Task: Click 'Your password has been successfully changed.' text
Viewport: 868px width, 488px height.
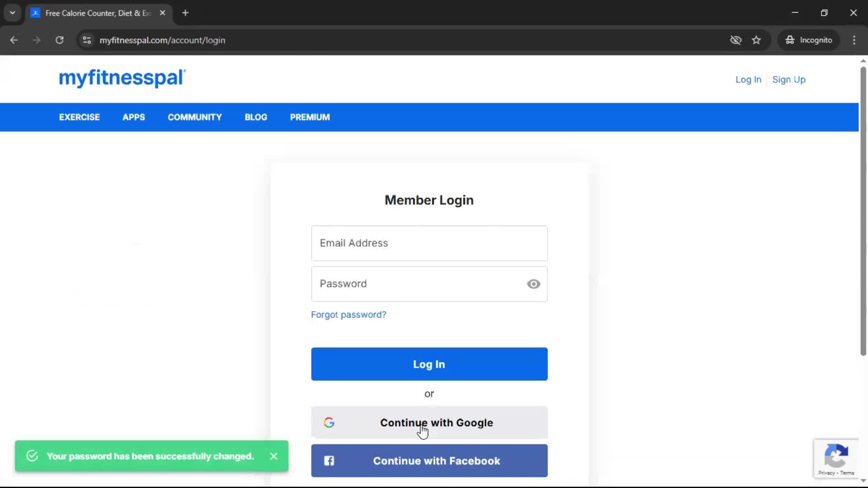Action: 151,456
